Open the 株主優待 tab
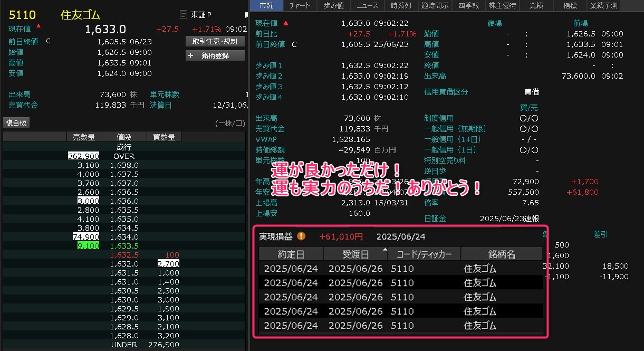Screen dimensions: 644x351 (502, 5)
